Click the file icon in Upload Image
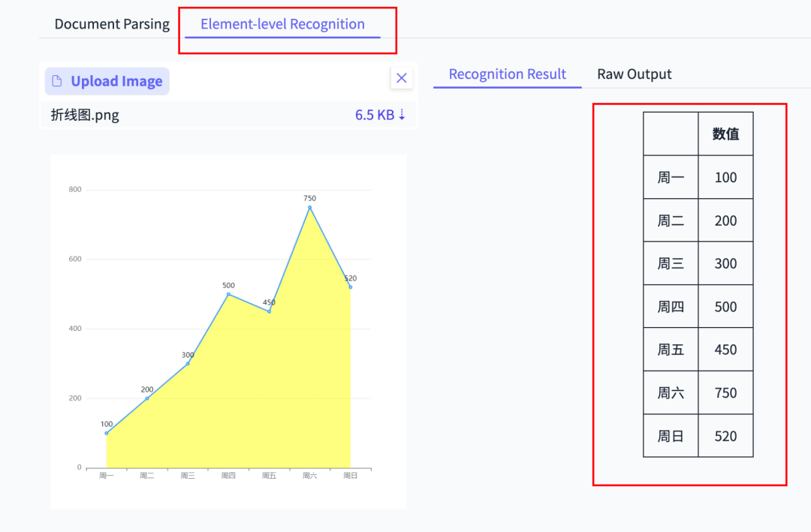Image resolution: width=811 pixels, height=532 pixels. click(57, 81)
